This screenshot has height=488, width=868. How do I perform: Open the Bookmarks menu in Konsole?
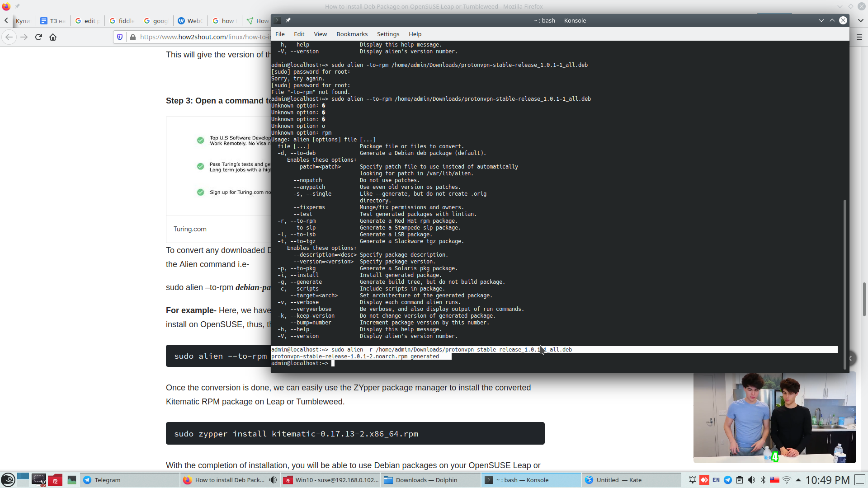(x=352, y=34)
